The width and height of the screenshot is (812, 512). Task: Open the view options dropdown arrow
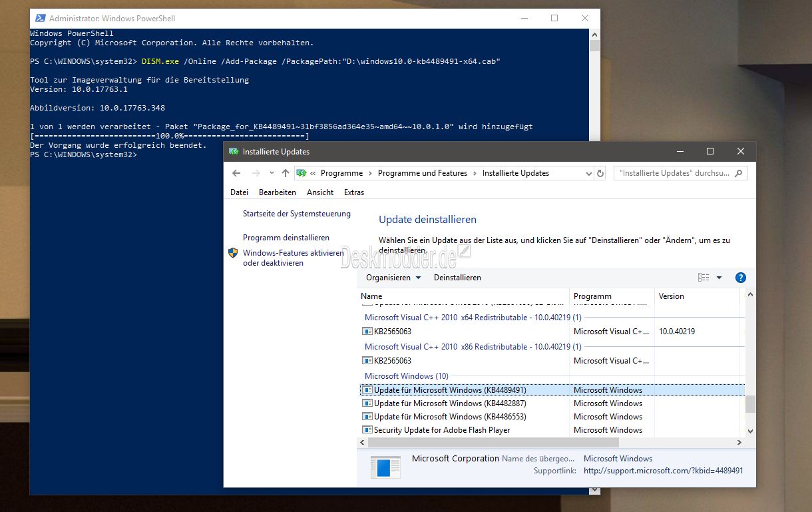(x=719, y=278)
